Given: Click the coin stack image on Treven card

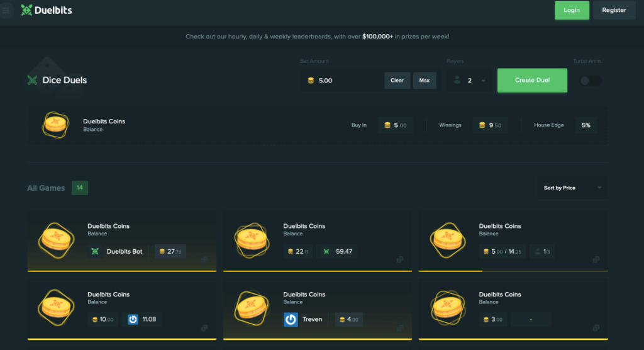Looking at the screenshot, I should click(x=252, y=308).
